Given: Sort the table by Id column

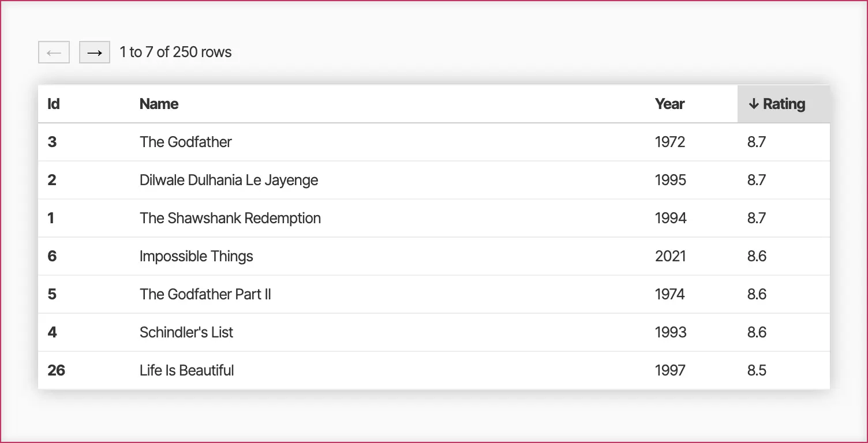Looking at the screenshot, I should tap(54, 104).
